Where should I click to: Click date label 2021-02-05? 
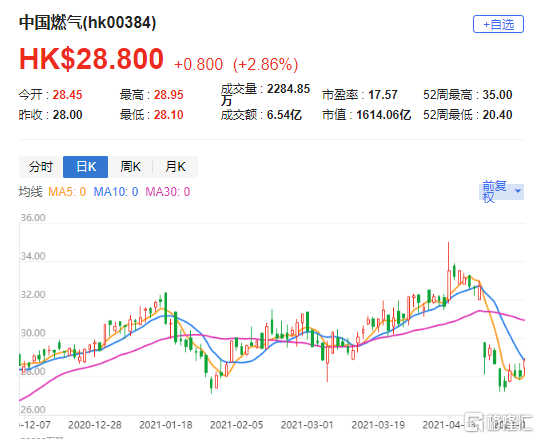click(x=236, y=425)
